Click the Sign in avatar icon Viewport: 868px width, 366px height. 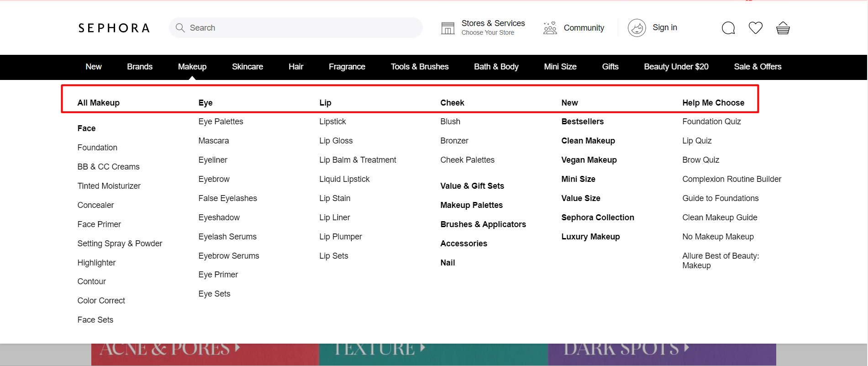(x=637, y=28)
